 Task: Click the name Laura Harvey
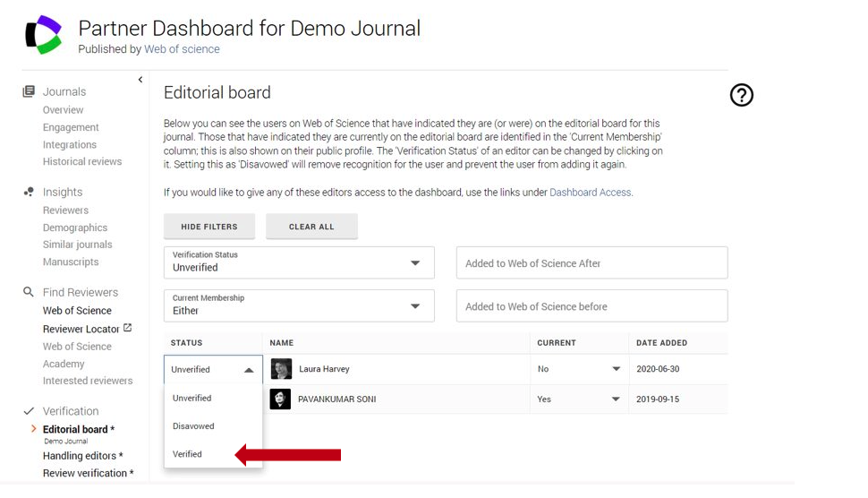[x=325, y=369]
